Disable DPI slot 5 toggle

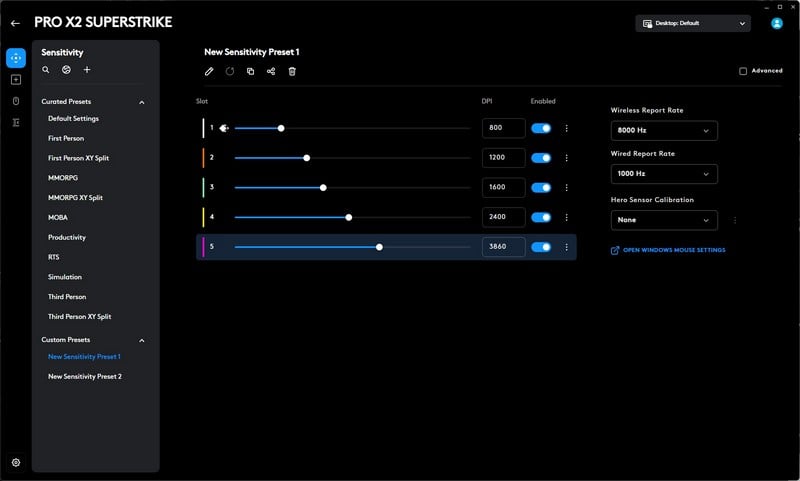(541, 247)
